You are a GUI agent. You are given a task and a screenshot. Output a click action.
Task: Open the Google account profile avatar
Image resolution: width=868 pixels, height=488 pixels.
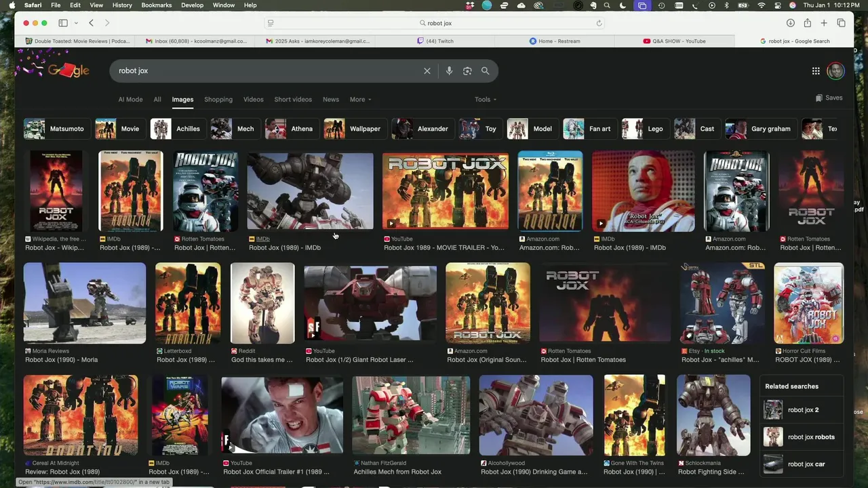(x=835, y=70)
